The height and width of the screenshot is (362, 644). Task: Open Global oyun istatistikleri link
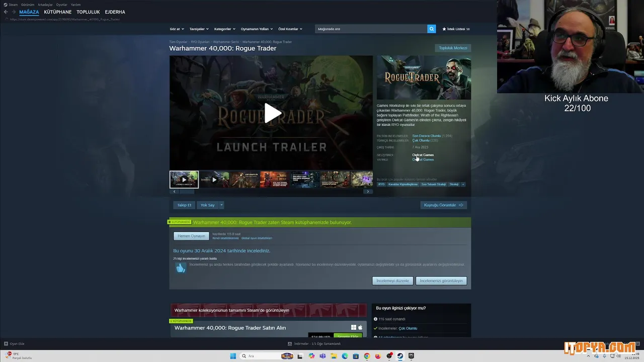pos(257,238)
